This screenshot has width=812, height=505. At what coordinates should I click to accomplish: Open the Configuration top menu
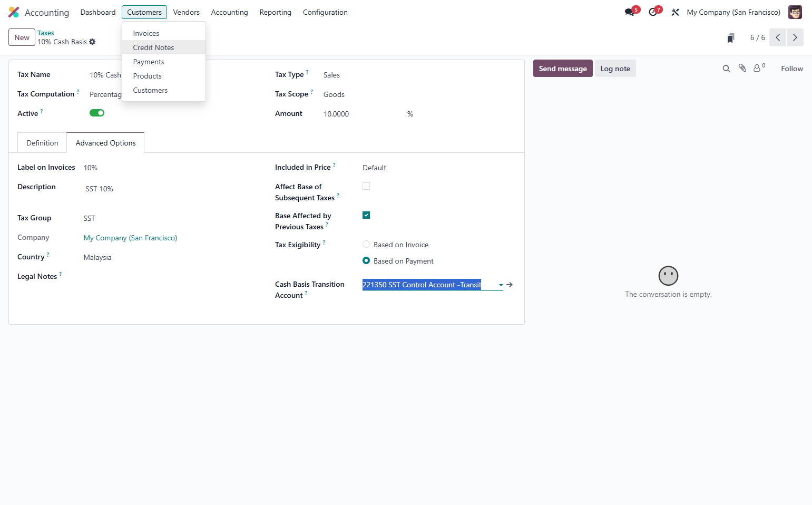point(325,12)
